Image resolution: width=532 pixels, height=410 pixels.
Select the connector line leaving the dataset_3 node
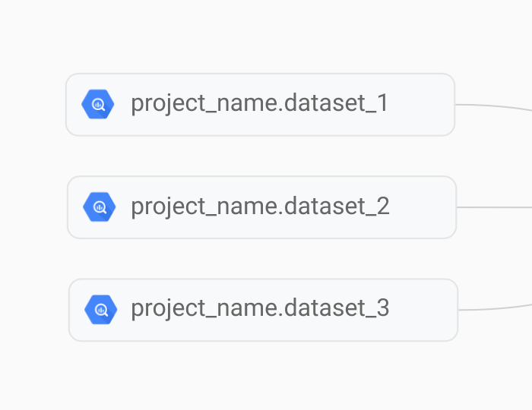click(495, 308)
